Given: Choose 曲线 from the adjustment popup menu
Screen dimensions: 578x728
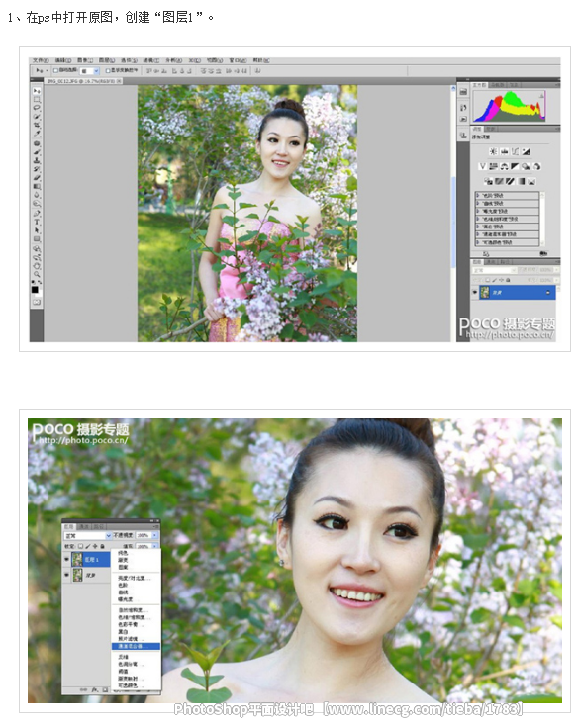Looking at the screenshot, I should click(x=123, y=592).
